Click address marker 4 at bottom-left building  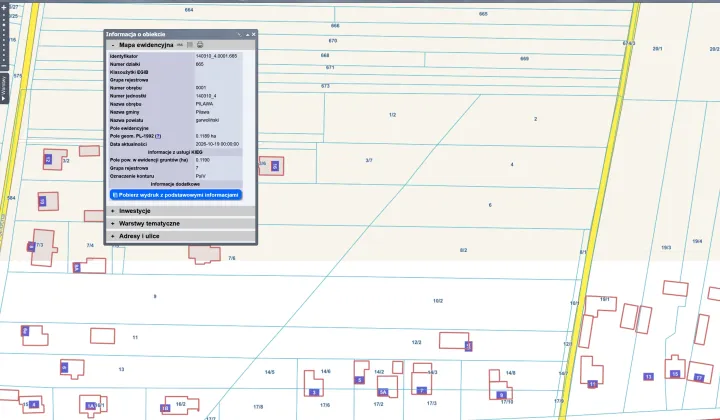tap(33, 405)
